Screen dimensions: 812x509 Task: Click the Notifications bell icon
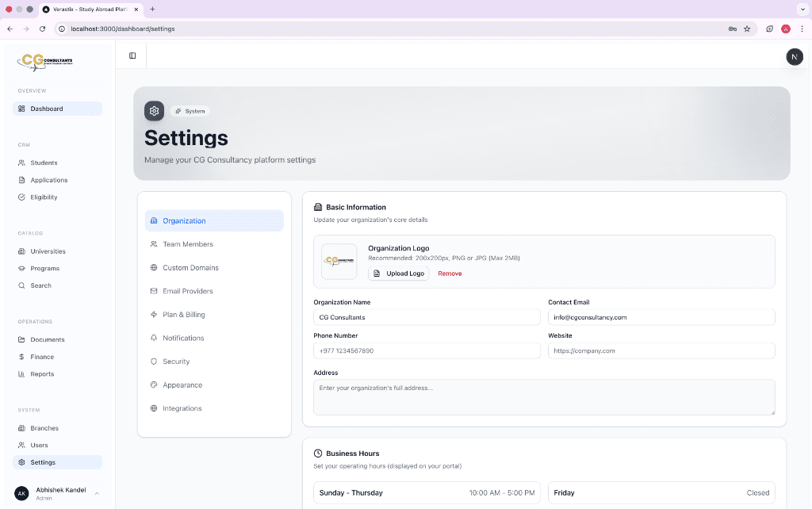tap(154, 339)
